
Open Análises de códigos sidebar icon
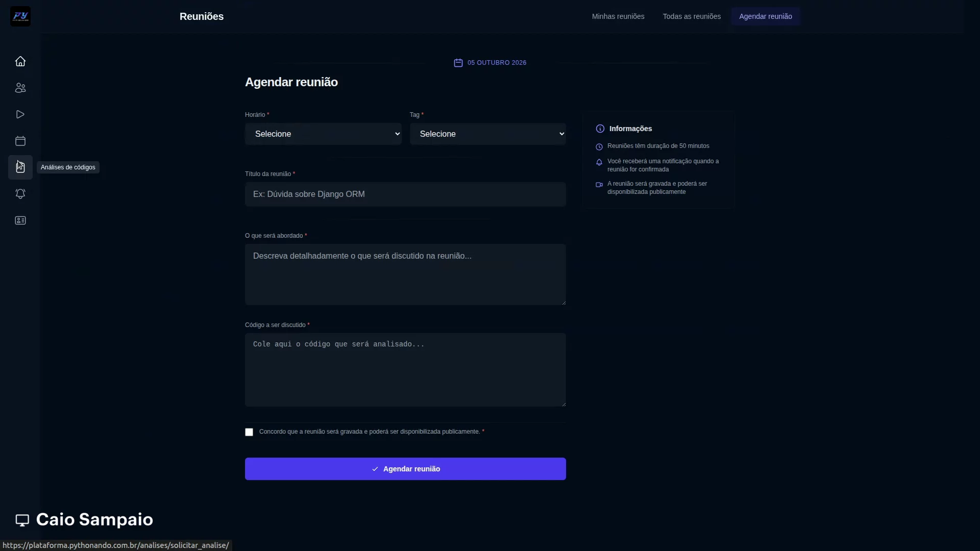point(20,167)
